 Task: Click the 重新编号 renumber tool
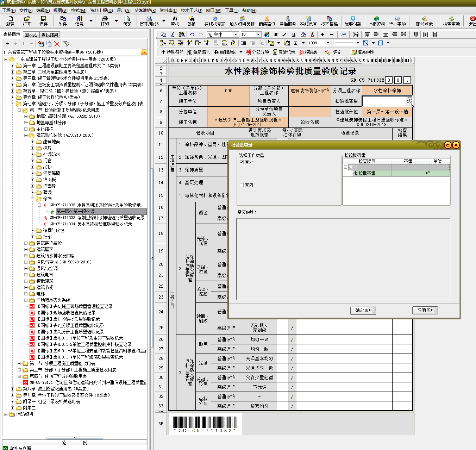pos(199,52)
